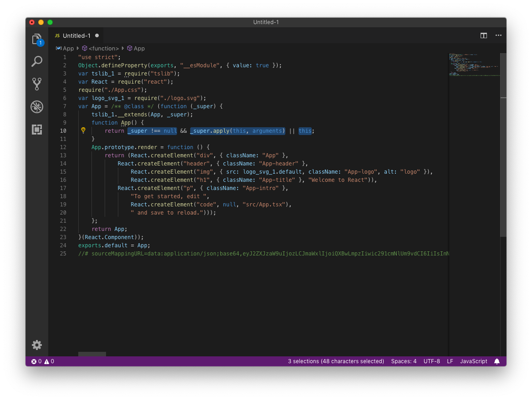Open the JavaScript language mode picker
Viewport: 532px width, 400px height.
coord(473,361)
